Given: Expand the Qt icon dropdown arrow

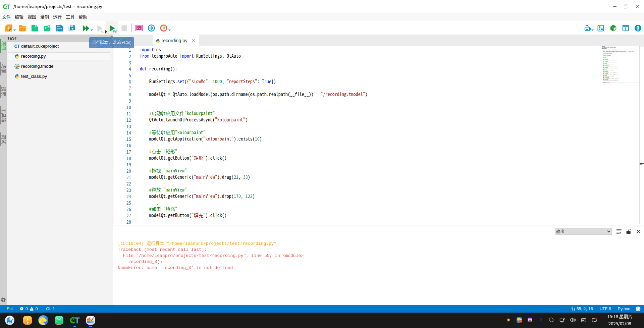Looking at the screenshot, I should pyautogui.click(x=169, y=30).
